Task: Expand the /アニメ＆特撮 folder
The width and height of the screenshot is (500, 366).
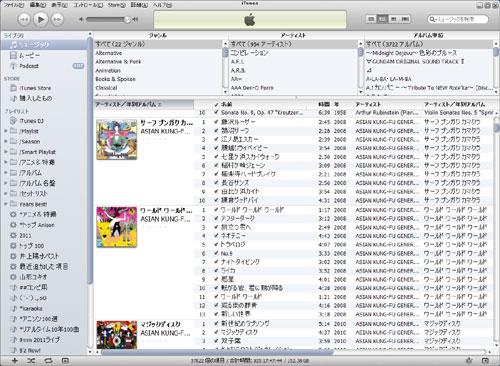Action: pyautogui.click(x=6, y=162)
